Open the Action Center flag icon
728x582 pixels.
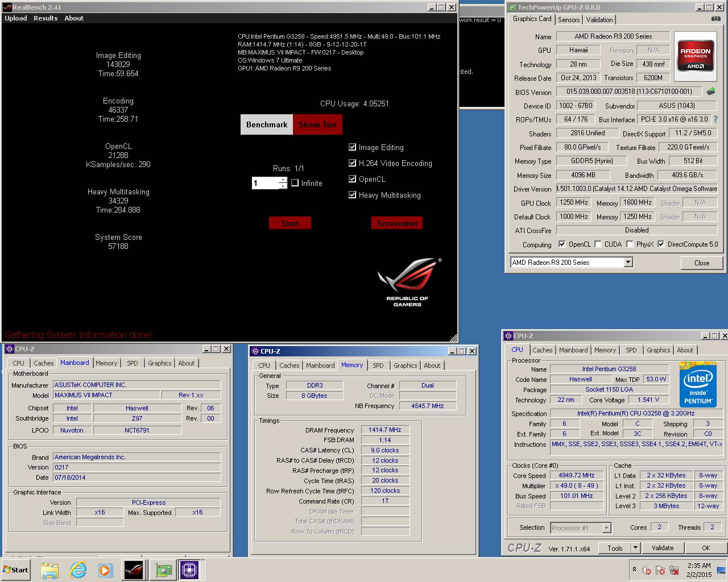(x=660, y=570)
